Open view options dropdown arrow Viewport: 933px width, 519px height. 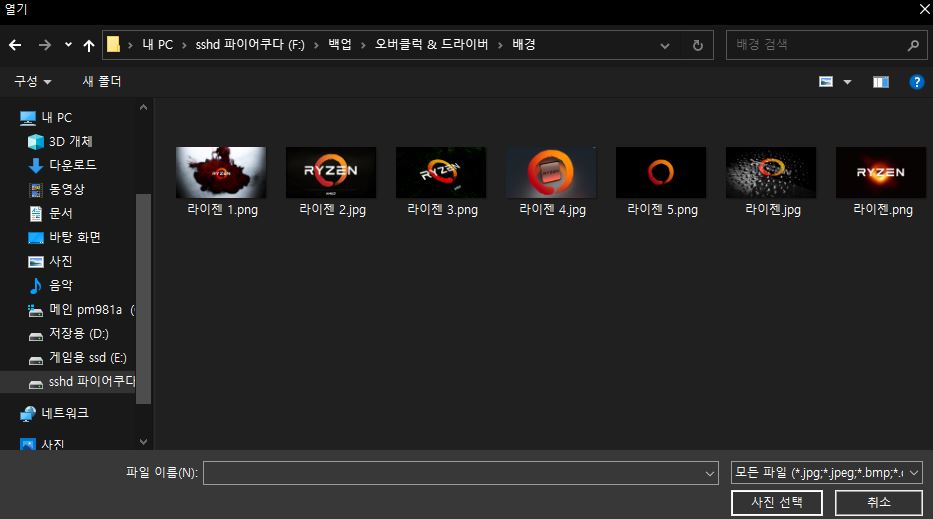[x=847, y=82]
